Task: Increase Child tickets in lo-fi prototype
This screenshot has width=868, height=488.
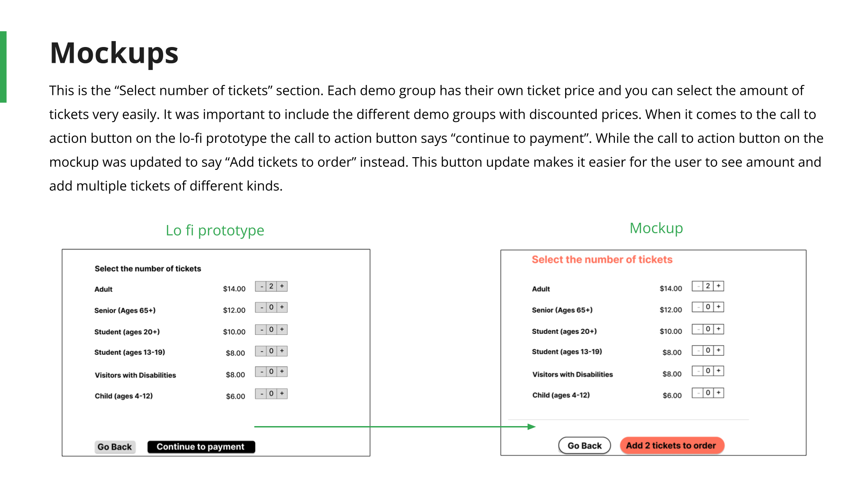Action: point(282,394)
